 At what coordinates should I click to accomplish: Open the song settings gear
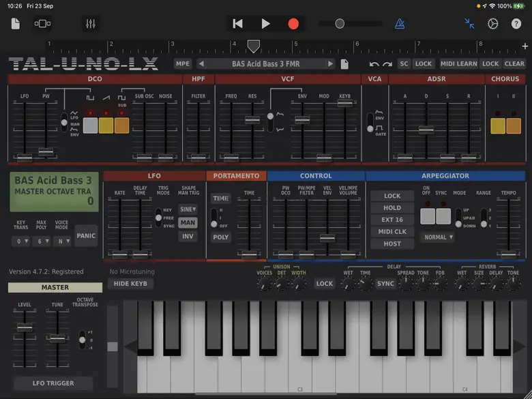point(493,24)
